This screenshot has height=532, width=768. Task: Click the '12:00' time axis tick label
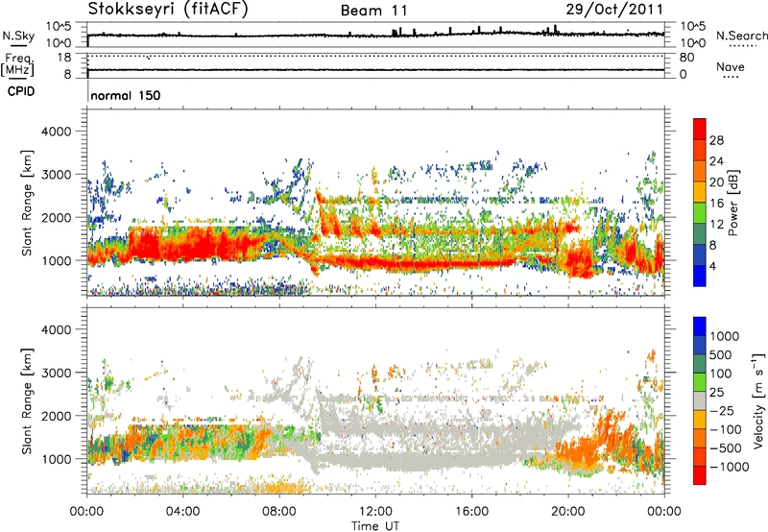(375, 512)
